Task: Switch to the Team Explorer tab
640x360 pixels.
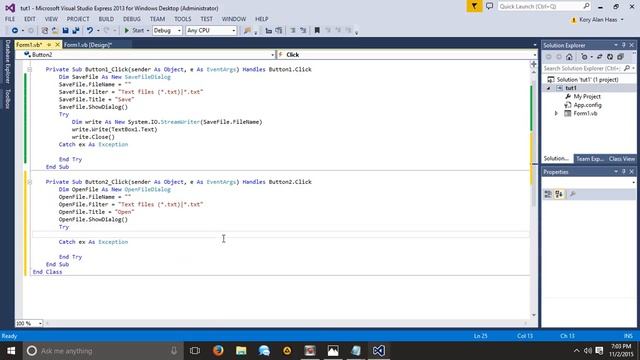Action: [589, 159]
